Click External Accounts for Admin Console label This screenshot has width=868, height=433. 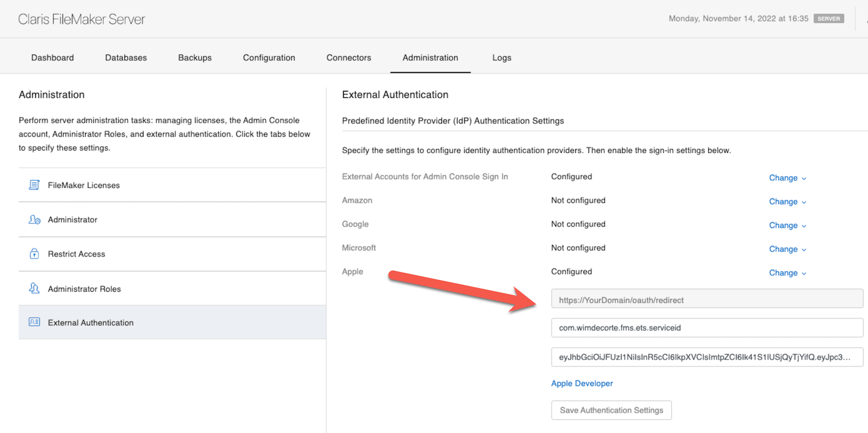[x=425, y=177]
